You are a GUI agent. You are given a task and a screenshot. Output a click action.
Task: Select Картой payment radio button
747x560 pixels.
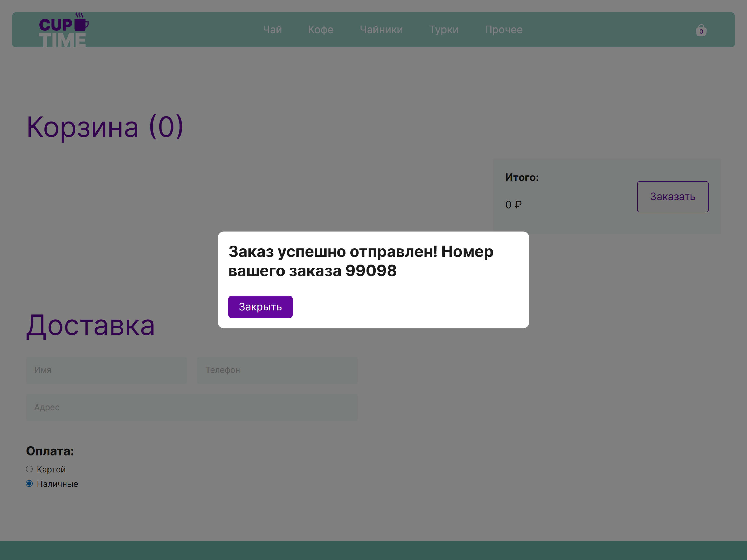pyautogui.click(x=29, y=469)
